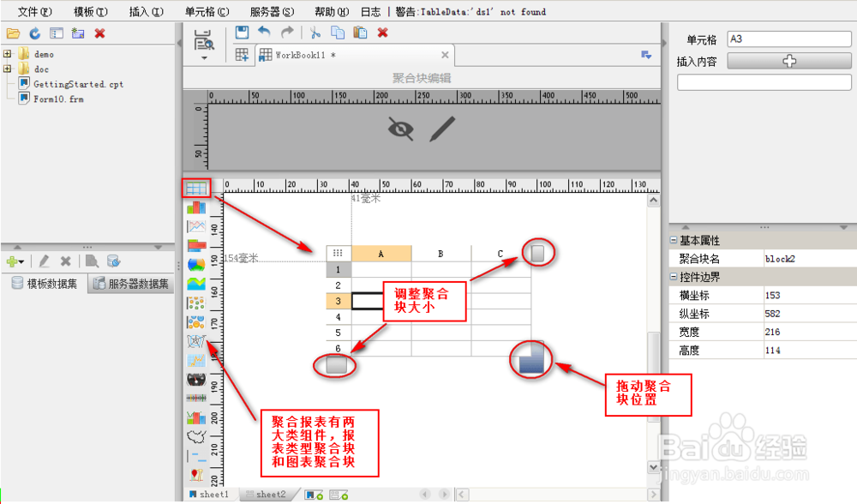The height and width of the screenshot is (504, 857).
Task: Close the WorkBook11 tab
Action: click(x=445, y=55)
